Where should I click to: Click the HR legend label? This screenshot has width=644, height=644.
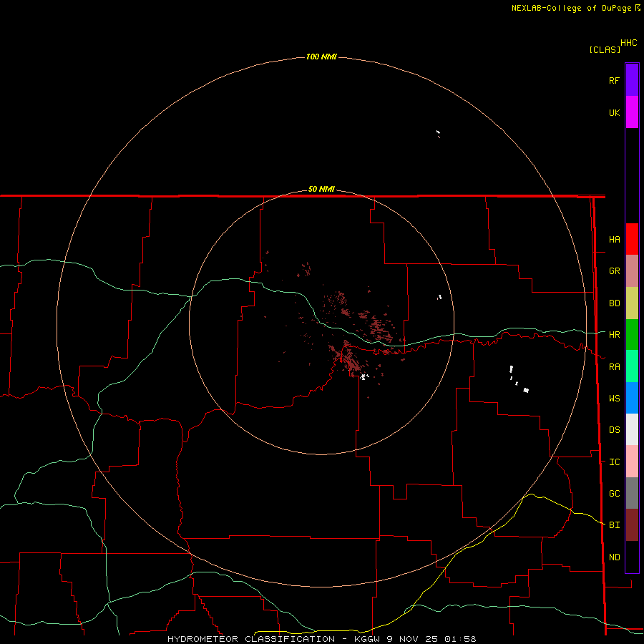coord(614,335)
